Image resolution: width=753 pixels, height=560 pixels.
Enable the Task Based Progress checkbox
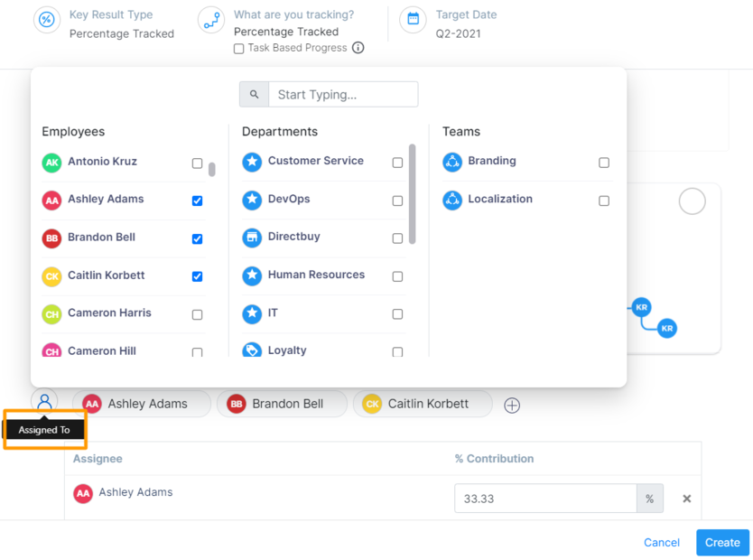[239, 49]
